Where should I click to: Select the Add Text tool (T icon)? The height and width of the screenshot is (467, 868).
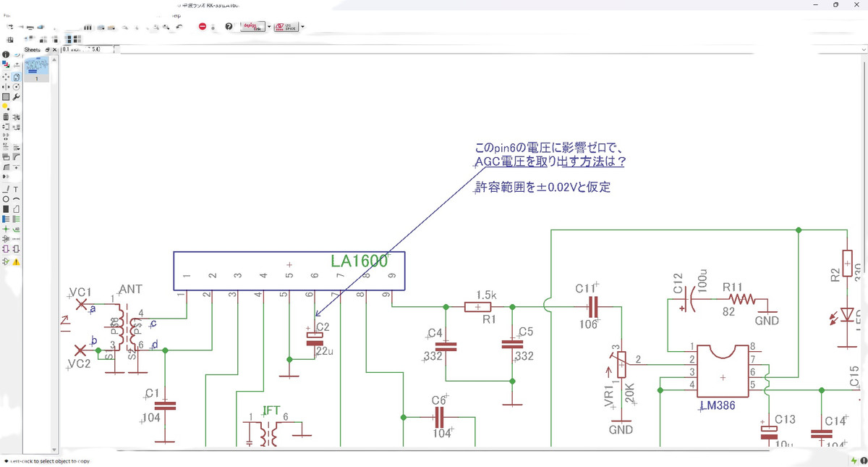point(16,189)
